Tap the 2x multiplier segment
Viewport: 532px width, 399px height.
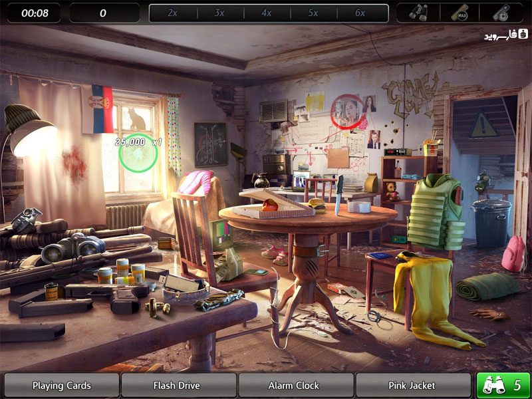173,13
